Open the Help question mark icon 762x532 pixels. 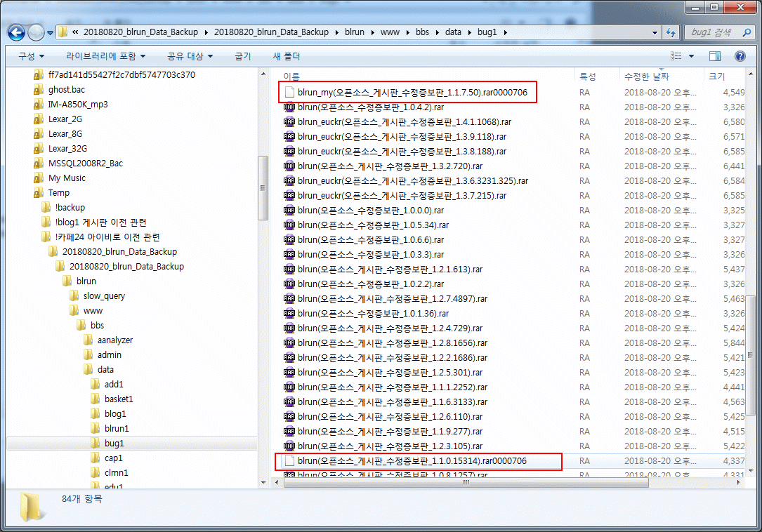(x=740, y=56)
